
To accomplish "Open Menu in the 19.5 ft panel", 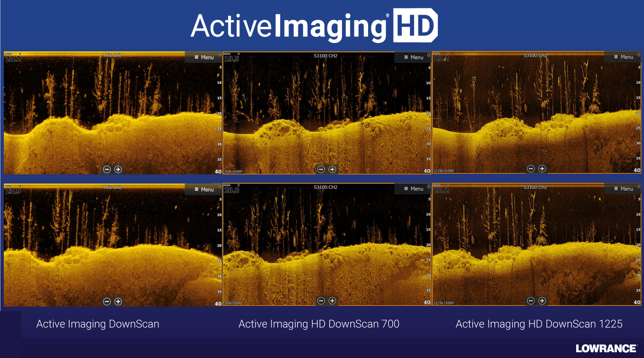I will [x=413, y=57].
